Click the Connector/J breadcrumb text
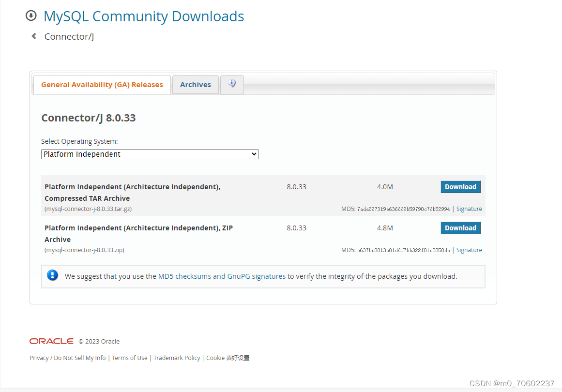The width and height of the screenshot is (562, 392). [69, 37]
